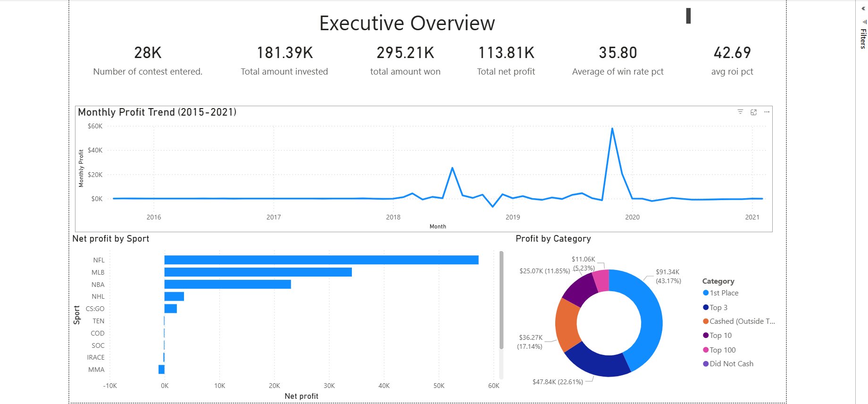Click Top 3 legend dot
This screenshot has width=868, height=404.
[706, 308]
